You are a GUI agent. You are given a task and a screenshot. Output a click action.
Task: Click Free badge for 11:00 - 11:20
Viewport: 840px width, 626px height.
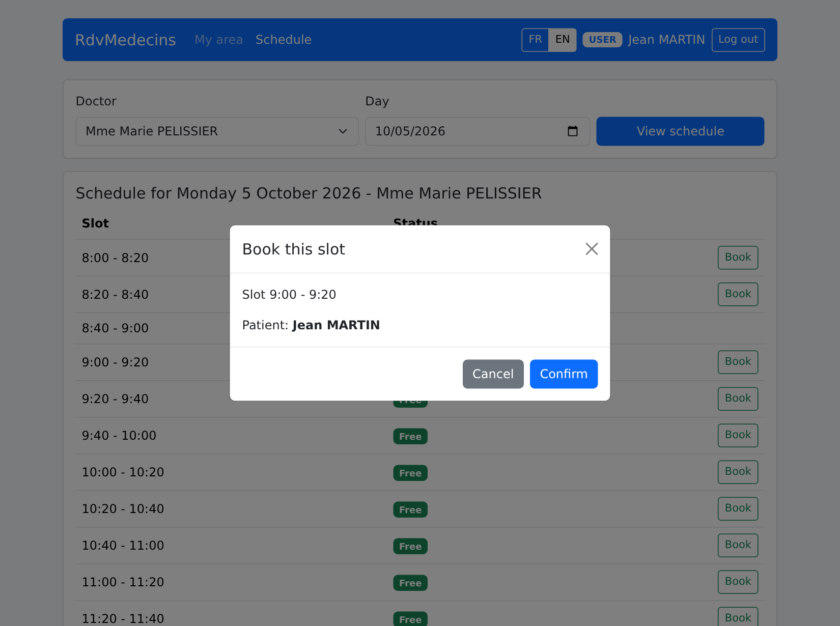(x=410, y=583)
